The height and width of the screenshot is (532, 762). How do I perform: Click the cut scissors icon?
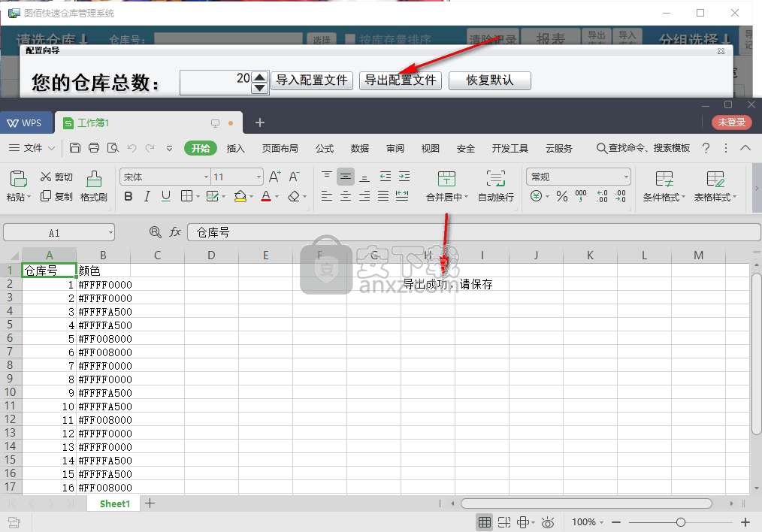[46, 177]
